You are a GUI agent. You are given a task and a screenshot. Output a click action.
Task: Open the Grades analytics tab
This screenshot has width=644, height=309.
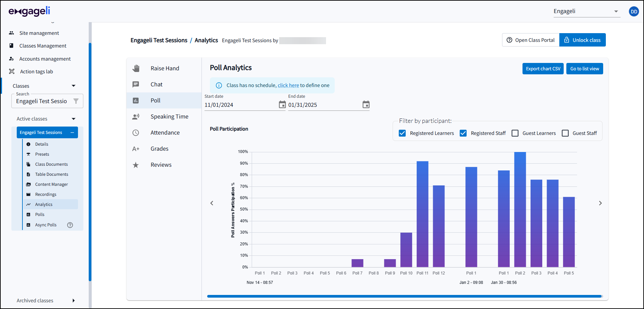[164, 149]
